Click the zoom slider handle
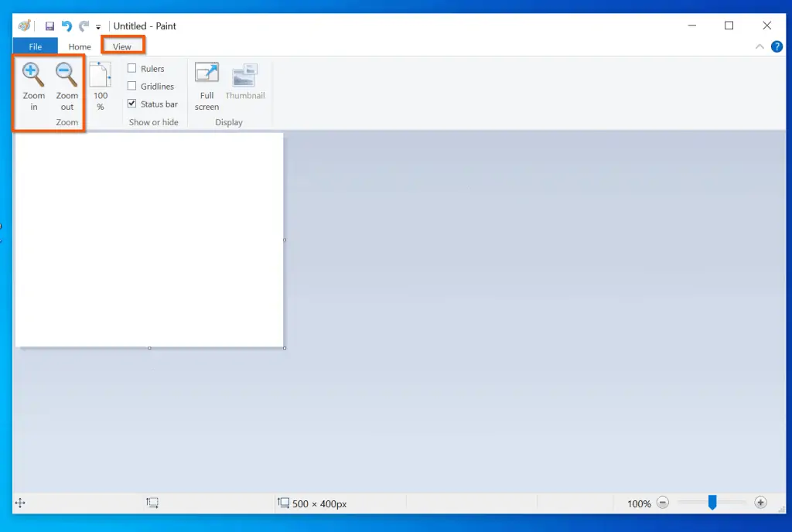Viewport: 792px width, 532px height. coord(712,503)
